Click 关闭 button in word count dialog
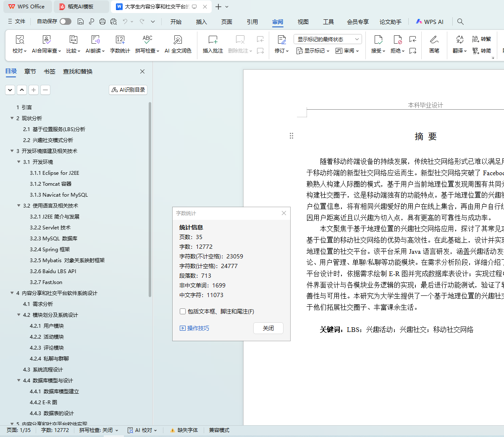Screen dimensions: 504x437 tap(268, 328)
